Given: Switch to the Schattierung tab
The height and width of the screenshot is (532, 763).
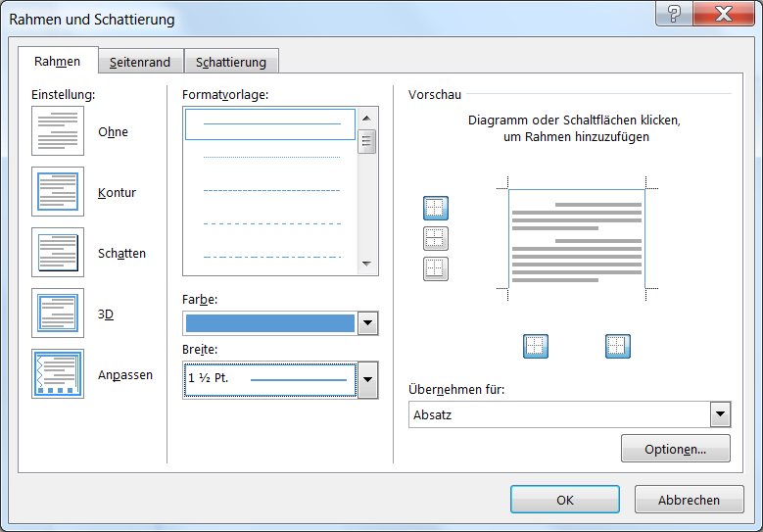Looking at the screenshot, I should coord(231,63).
